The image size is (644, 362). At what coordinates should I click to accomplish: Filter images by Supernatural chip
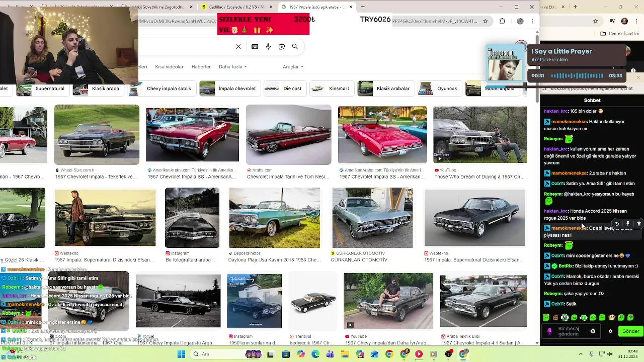click(42, 88)
